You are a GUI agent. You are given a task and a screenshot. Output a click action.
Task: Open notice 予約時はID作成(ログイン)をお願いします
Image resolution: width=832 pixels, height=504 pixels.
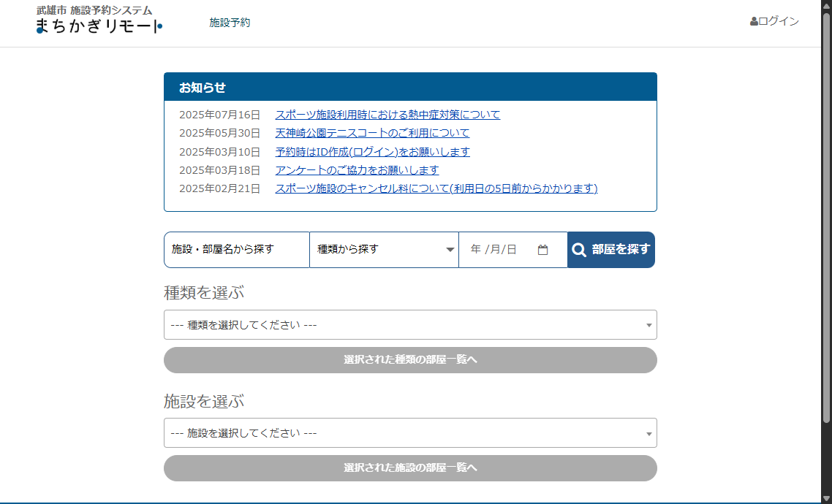coord(372,152)
